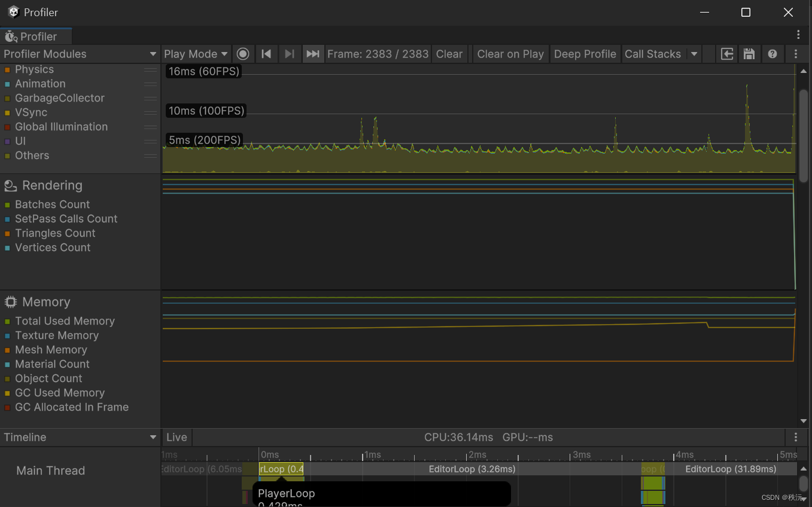The image size is (812, 507).
Task: Select the Profiler tab
Action: tap(36, 36)
